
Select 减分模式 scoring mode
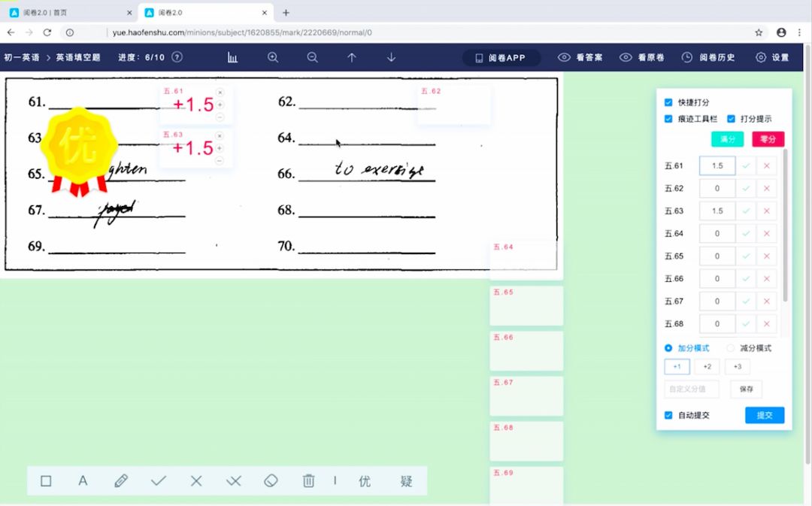(x=726, y=347)
